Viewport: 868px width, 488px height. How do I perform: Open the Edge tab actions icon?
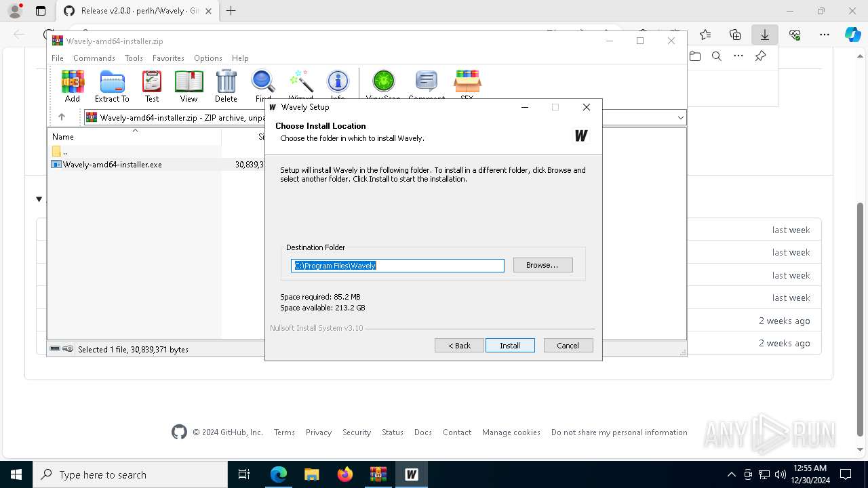41,11
